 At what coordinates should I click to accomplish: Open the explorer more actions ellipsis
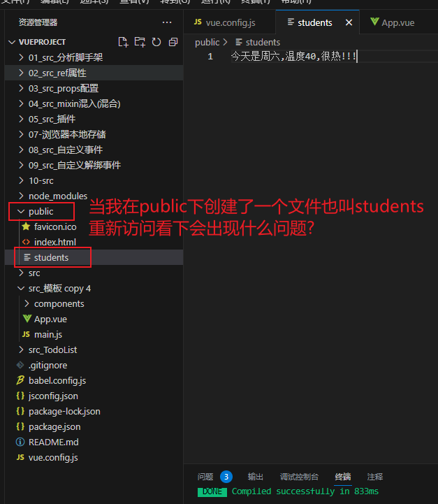coord(167,22)
